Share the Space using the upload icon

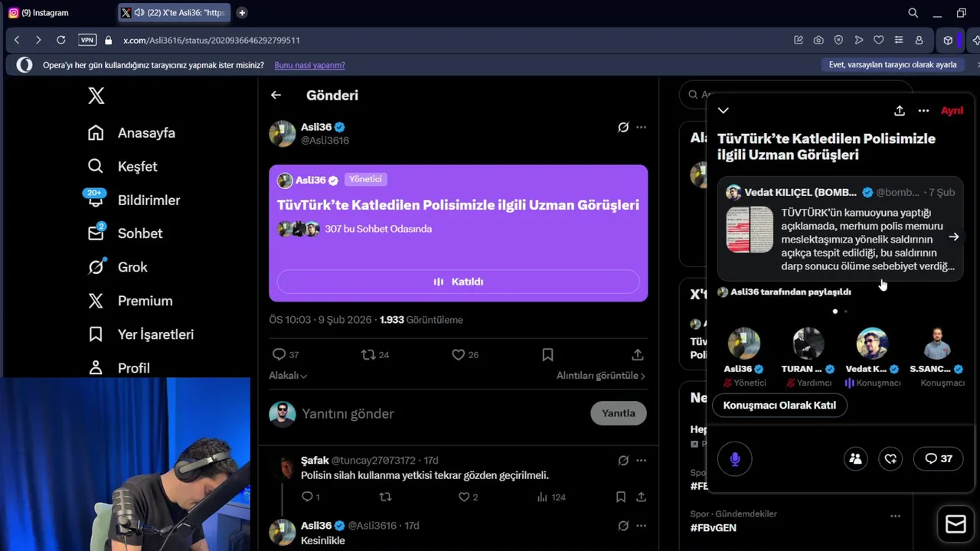(900, 110)
